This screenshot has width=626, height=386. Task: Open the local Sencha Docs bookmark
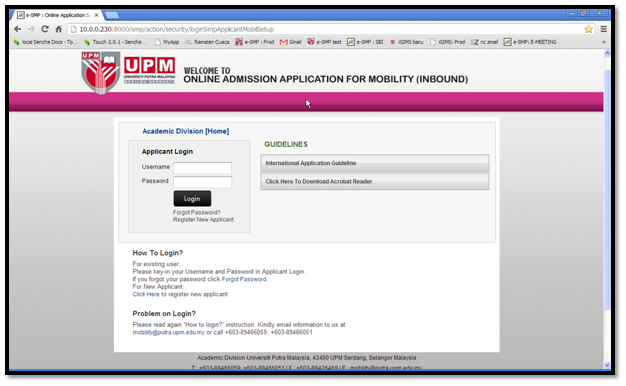pyautogui.click(x=45, y=42)
